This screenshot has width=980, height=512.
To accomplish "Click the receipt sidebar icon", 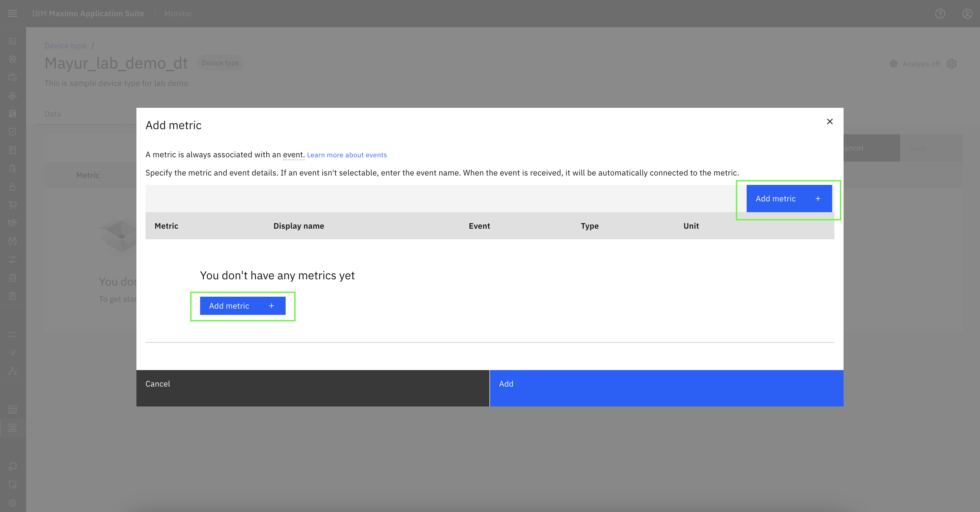I will pos(13,150).
